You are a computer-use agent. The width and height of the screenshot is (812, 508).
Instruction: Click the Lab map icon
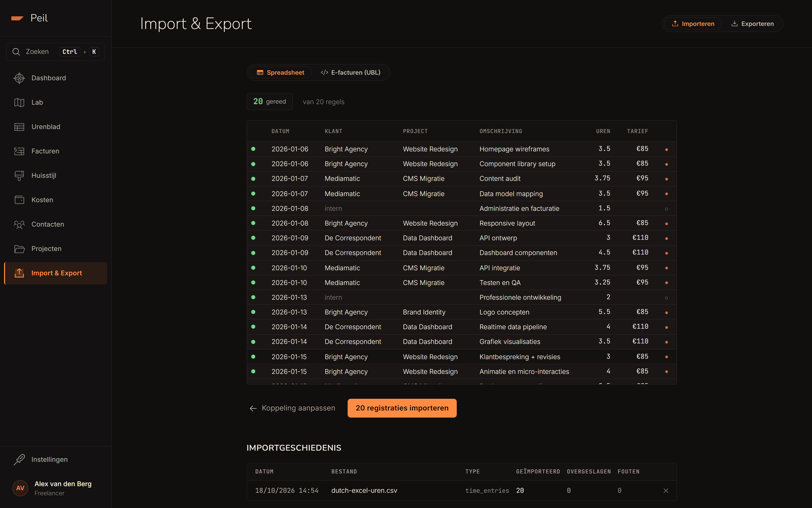19,102
